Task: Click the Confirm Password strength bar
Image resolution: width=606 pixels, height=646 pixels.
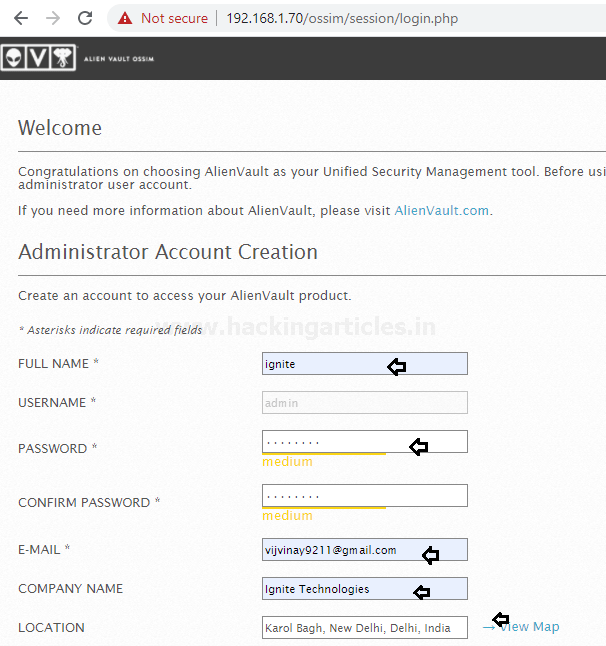Action: 323,508
